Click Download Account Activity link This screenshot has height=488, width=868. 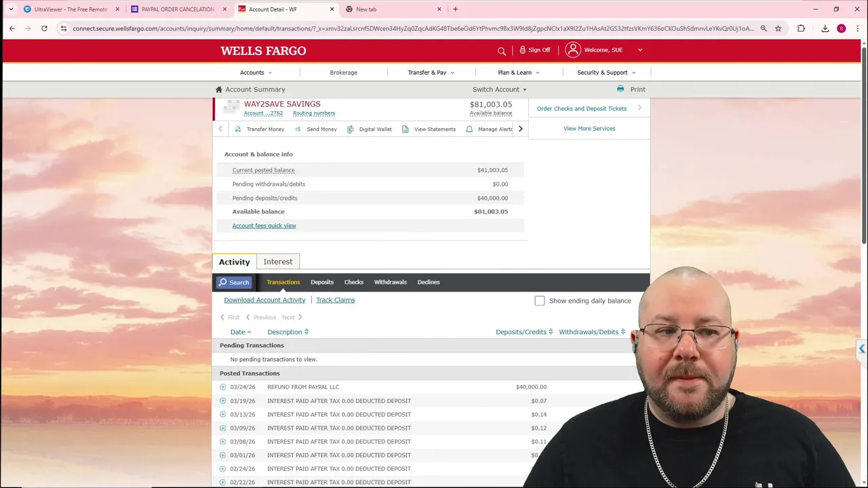pyautogui.click(x=264, y=300)
